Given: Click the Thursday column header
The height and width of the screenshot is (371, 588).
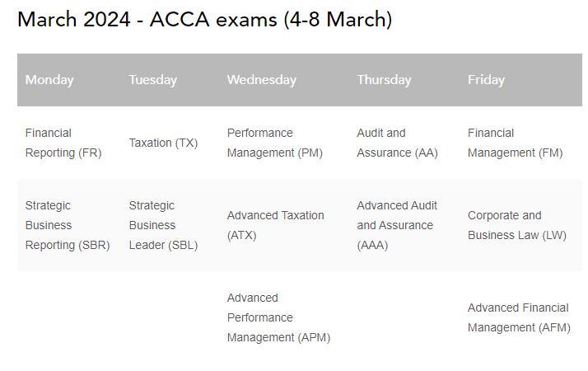Looking at the screenshot, I should click(x=384, y=80).
